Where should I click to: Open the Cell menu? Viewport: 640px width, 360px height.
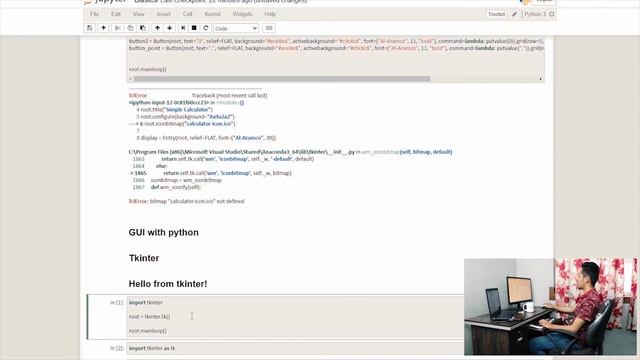click(x=187, y=14)
